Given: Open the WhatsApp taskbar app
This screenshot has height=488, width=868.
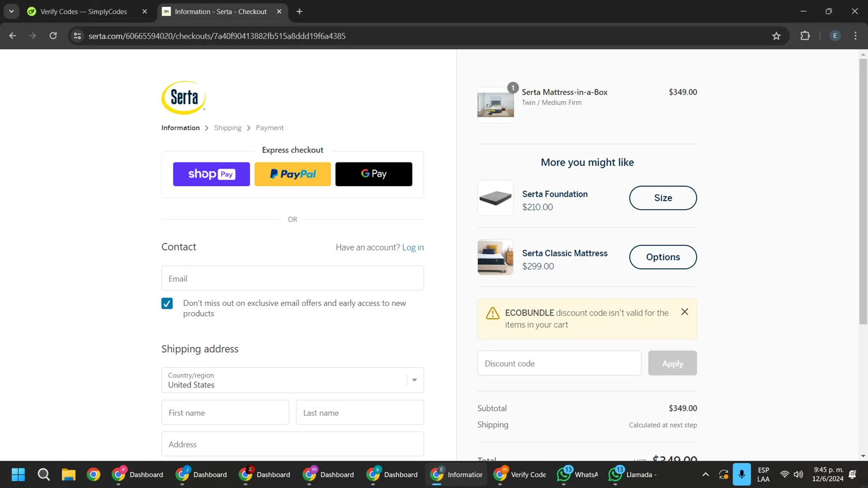Looking at the screenshot, I should click(x=578, y=475).
